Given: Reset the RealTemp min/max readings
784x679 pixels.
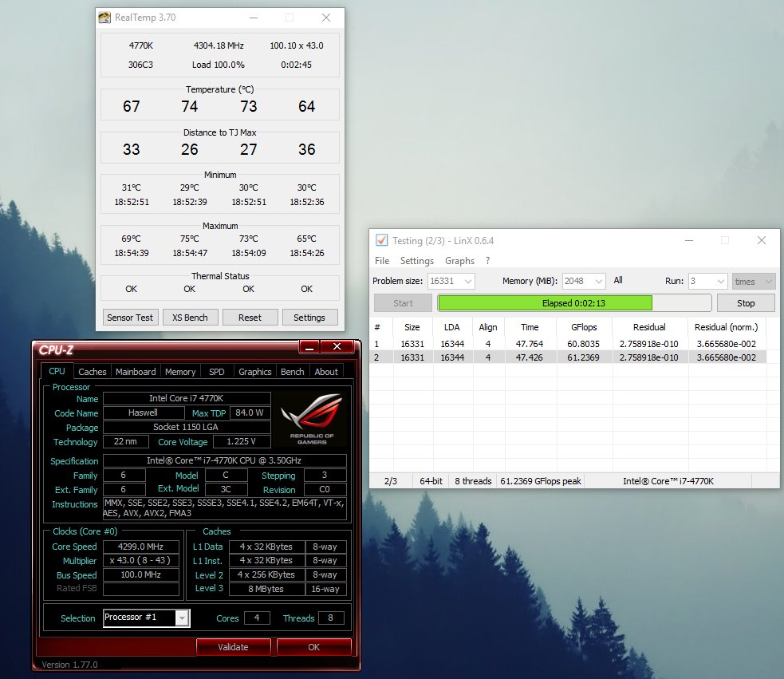Looking at the screenshot, I should tap(250, 318).
